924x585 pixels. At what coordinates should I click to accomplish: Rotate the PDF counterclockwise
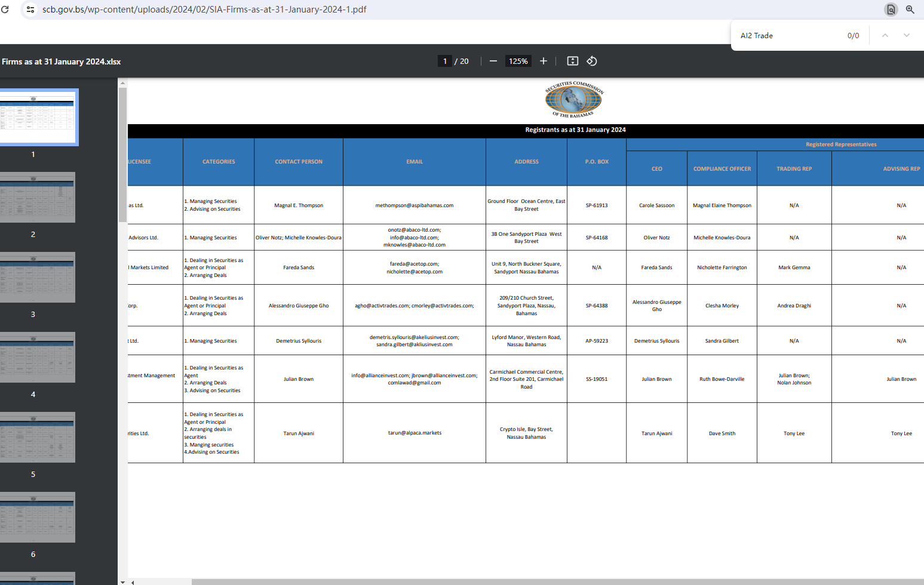[x=592, y=61]
